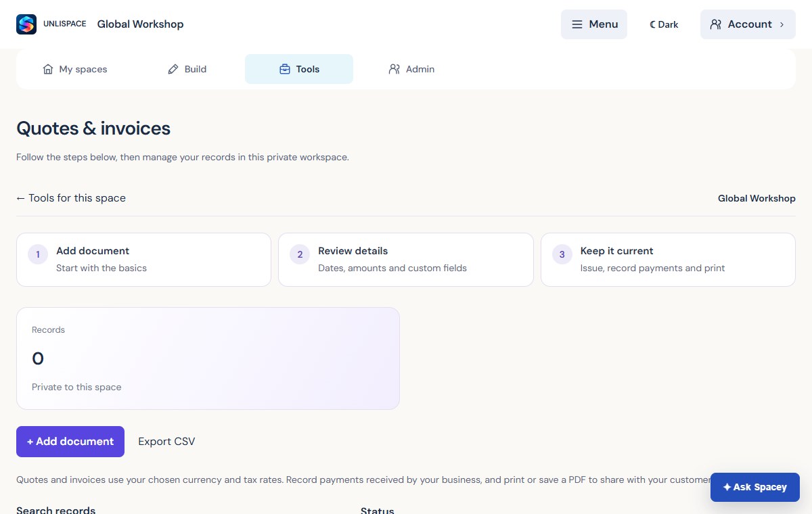Image resolution: width=812 pixels, height=514 pixels.
Task: Expand the Account chevron menu
Action: tap(782, 24)
